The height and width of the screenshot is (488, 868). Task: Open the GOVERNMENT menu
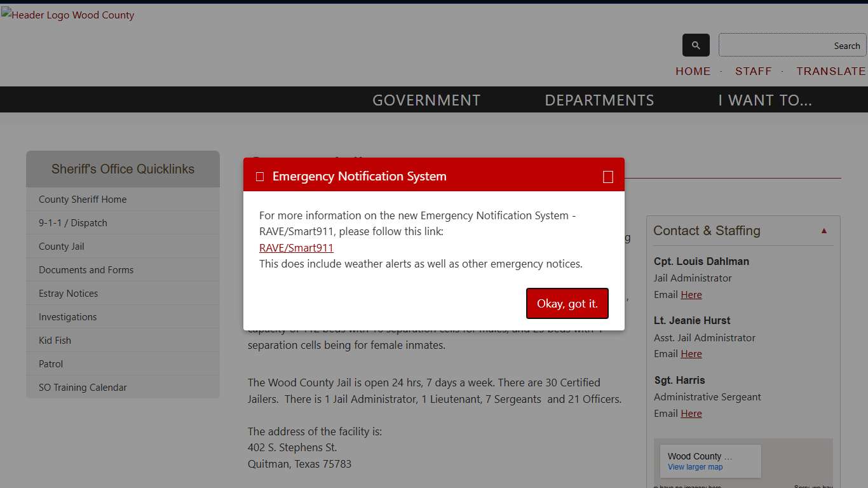click(x=426, y=100)
